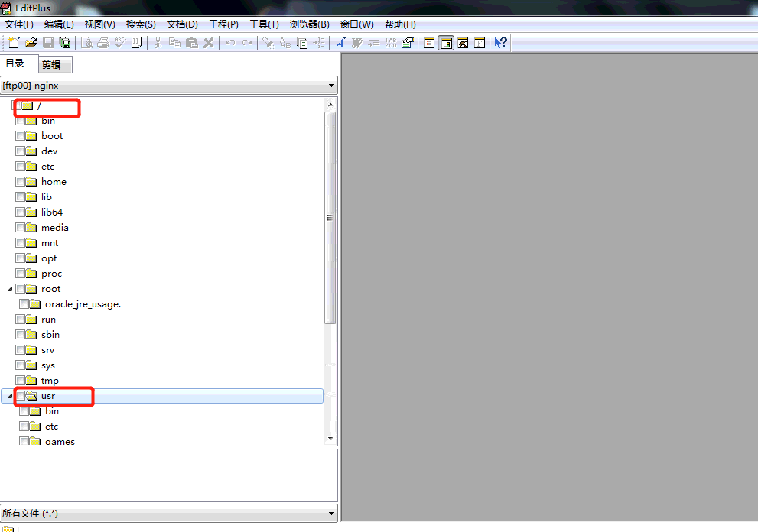
Task: Click the directory tree vertical scrollbar thumb
Action: coord(330,217)
